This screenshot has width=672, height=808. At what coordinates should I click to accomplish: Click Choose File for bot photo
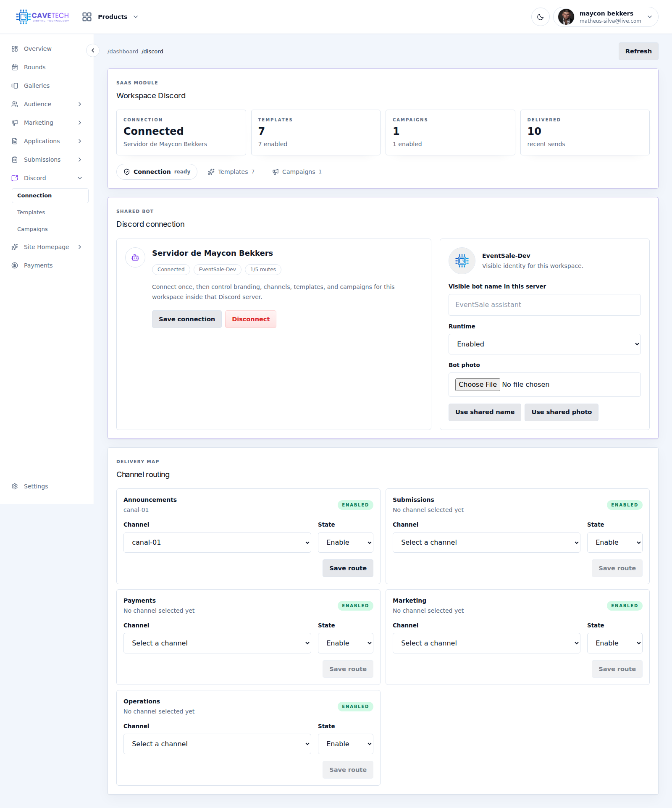click(x=478, y=385)
